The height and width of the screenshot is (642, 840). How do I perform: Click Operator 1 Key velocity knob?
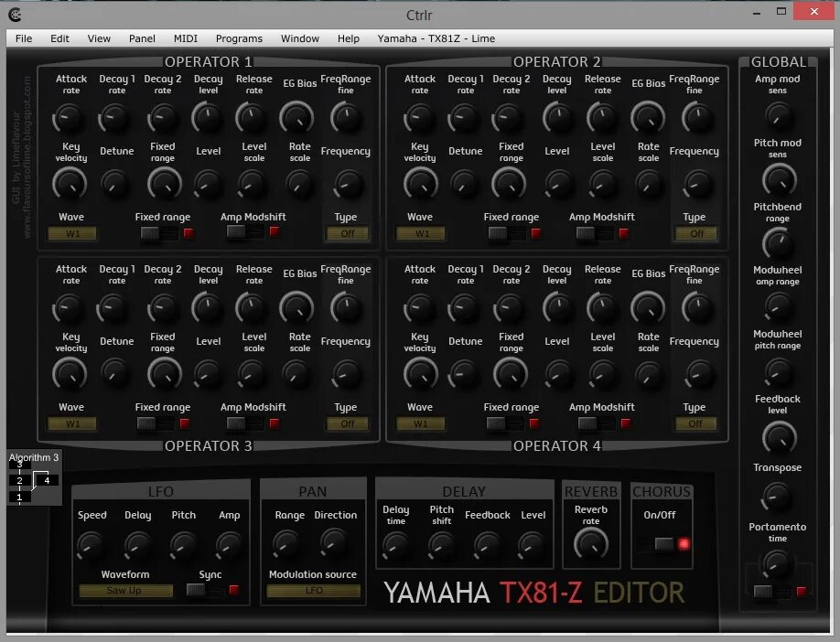[70, 184]
